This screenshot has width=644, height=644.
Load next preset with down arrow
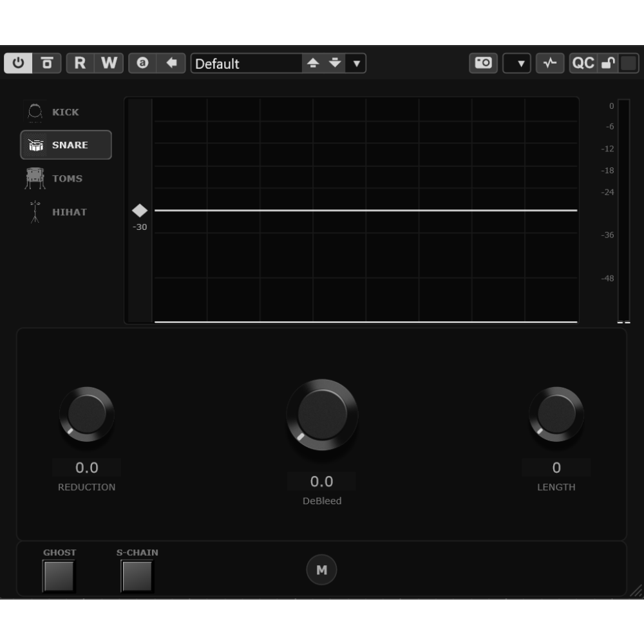tap(335, 63)
